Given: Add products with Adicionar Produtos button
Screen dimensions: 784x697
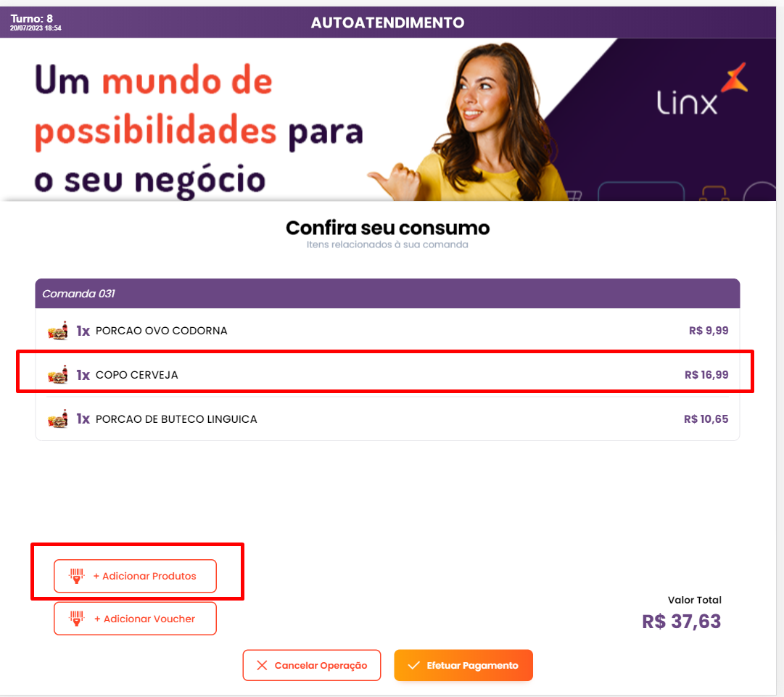Looking at the screenshot, I should click(x=135, y=576).
